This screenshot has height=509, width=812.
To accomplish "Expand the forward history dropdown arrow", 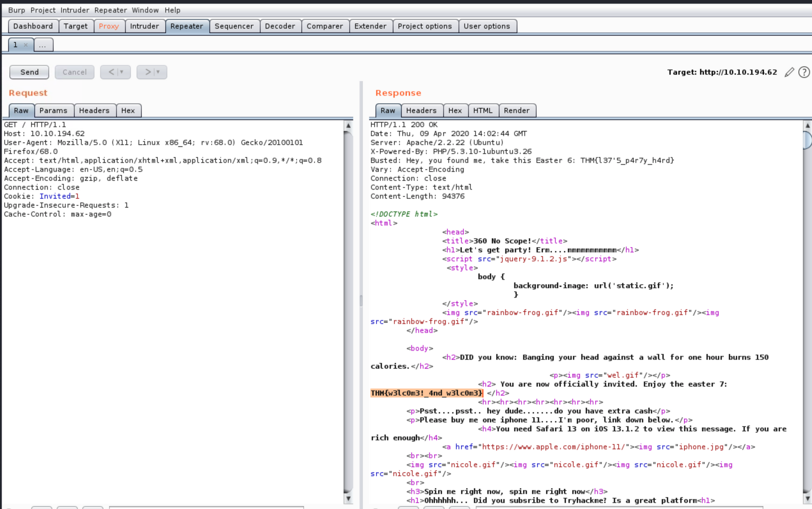I will [x=158, y=72].
